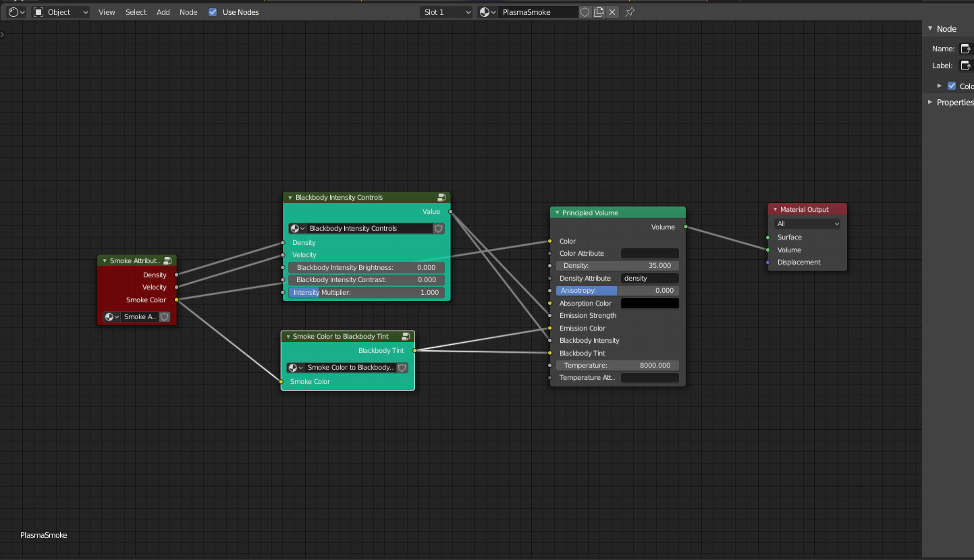Open the Node menu
Screen dimensions: 974x560
[x=188, y=11]
